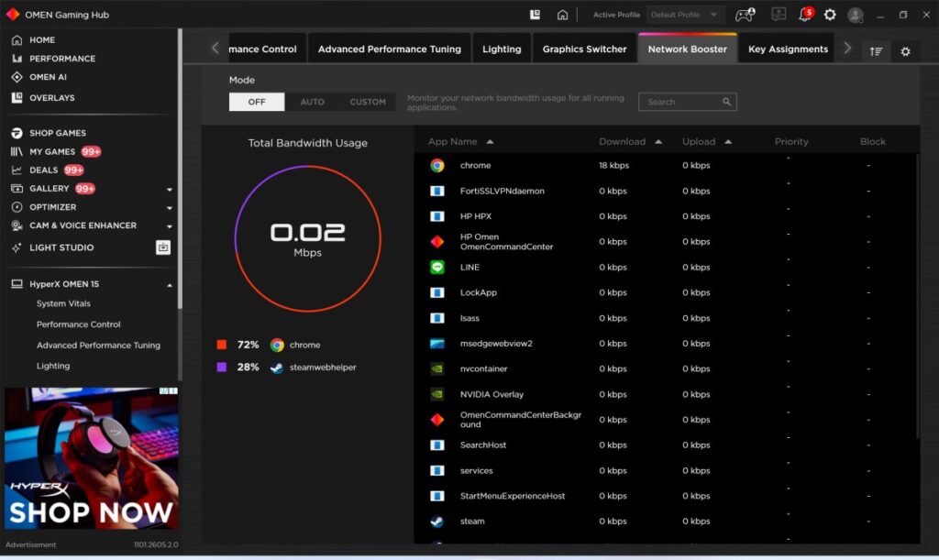Viewport: 939px width, 560px height.
Task: Click chrome icon in bandwidth legend
Action: [x=277, y=345]
